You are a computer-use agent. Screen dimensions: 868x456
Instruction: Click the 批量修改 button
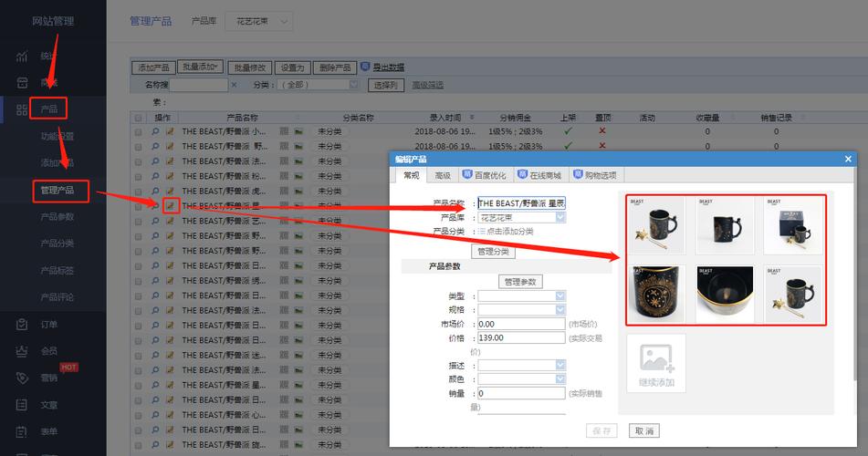click(x=250, y=67)
